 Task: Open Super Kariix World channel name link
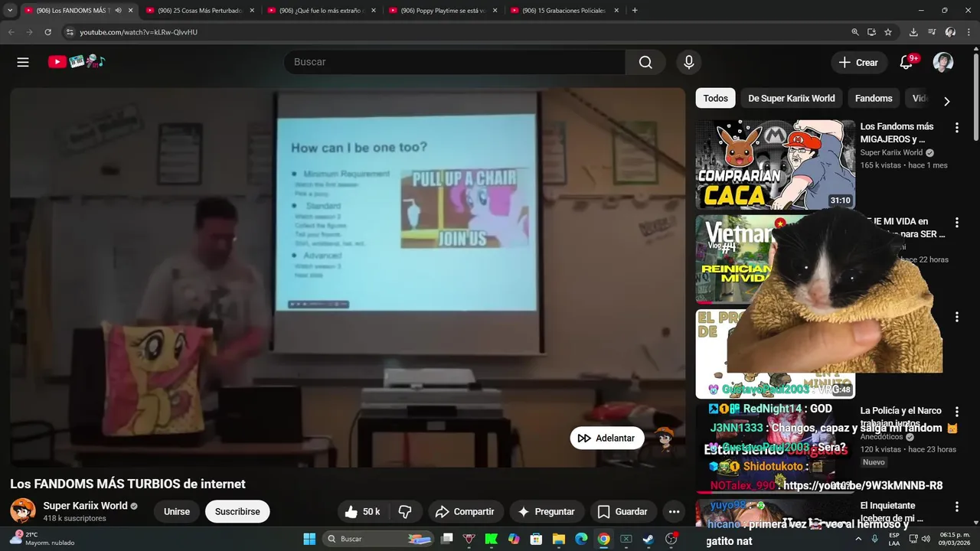click(85, 505)
